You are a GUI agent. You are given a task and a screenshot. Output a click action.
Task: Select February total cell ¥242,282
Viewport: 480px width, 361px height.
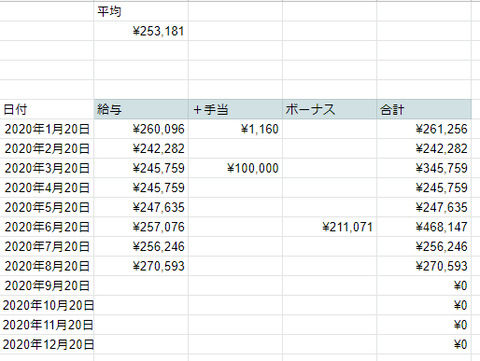click(424, 149)
